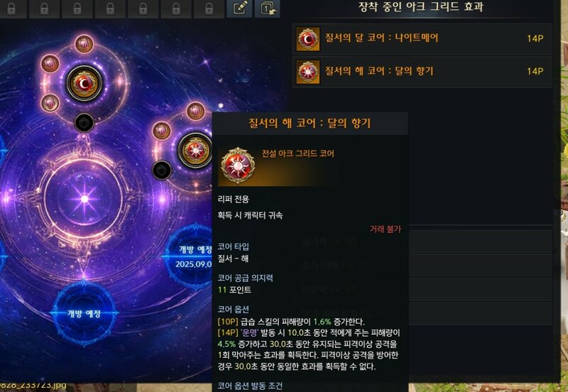Viewport: 568px width, 392px height.
Task: Click empty black gem slot beside sun core
Action: click(x=162, y=170)
